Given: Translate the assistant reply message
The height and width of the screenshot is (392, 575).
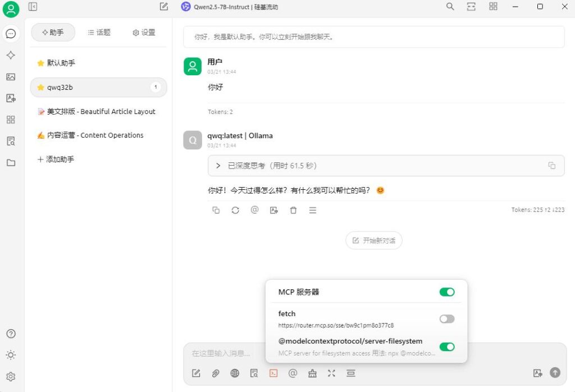Looking at the screenshot, I should pos(274,210).
